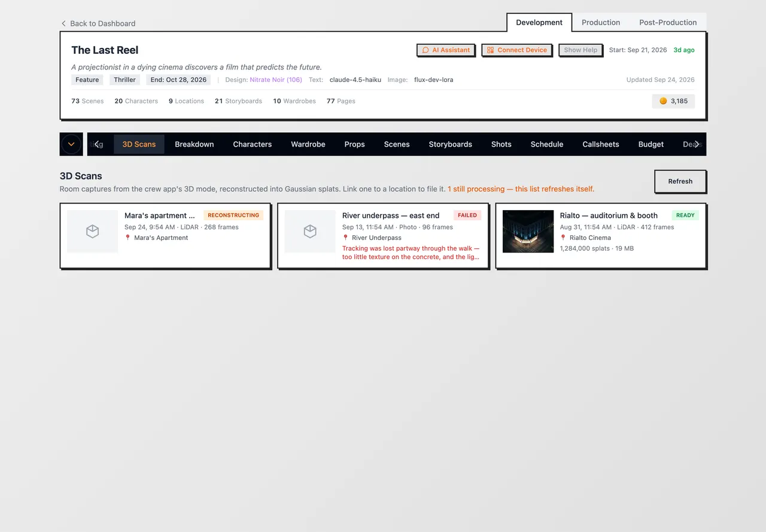Click the coin credits balance 3,185

[673, 101]
